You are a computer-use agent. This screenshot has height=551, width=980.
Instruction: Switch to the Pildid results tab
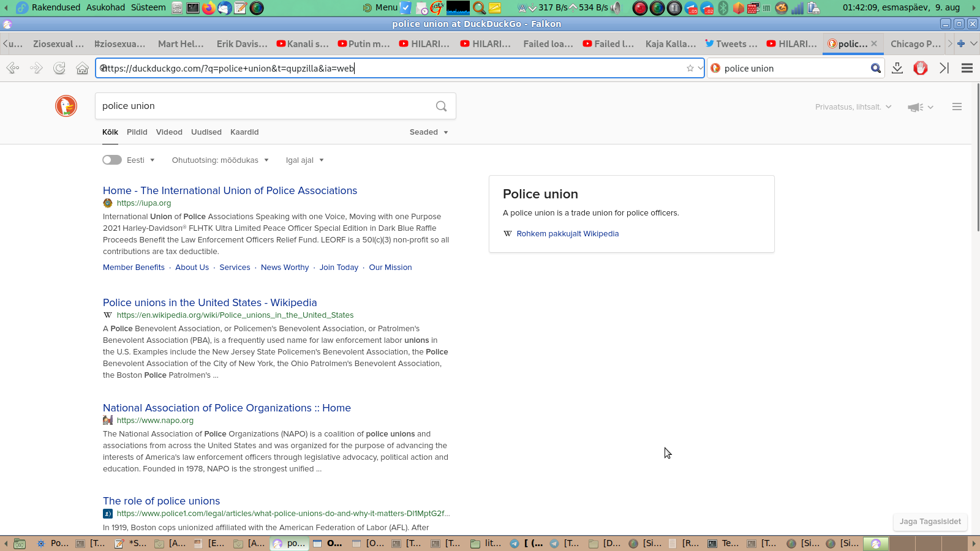[x=137, y=132]
